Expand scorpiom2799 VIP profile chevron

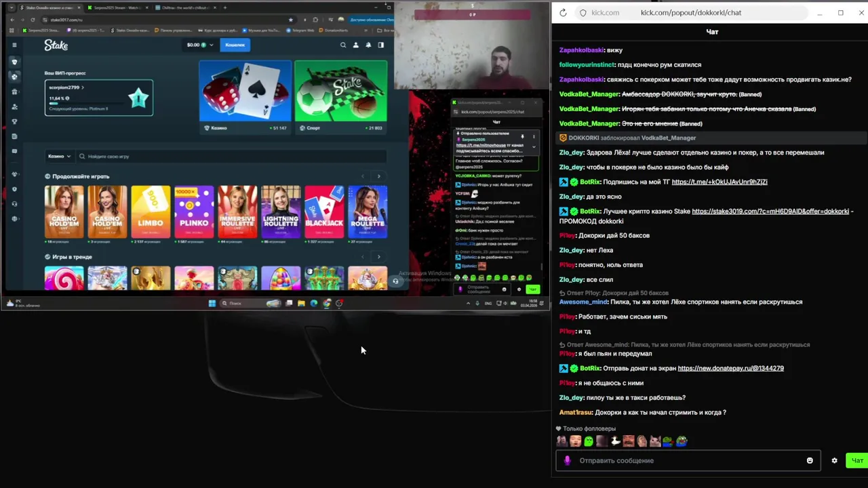point(83,87)
